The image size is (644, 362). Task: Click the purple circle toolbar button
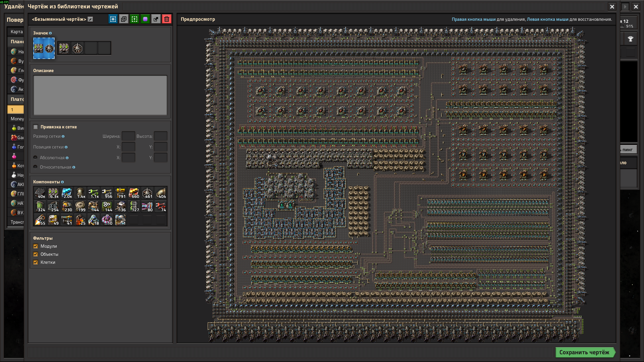[145, 19]
